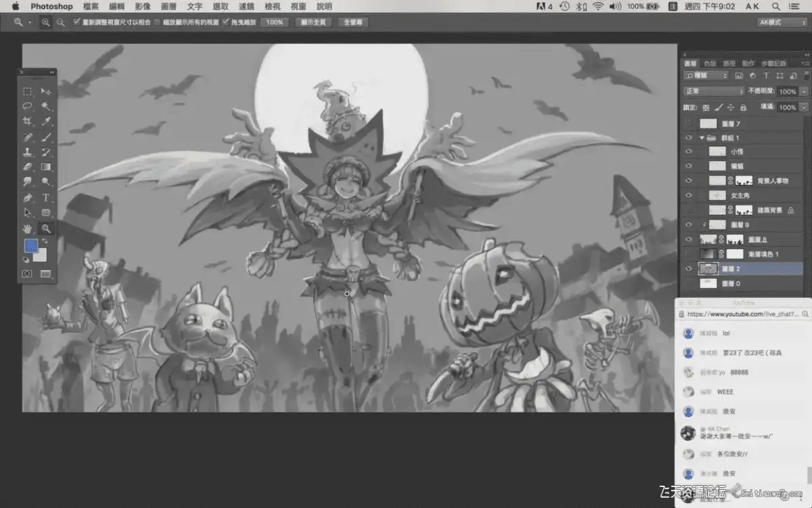The width and height of the screenshot is (812, 508).
Task: Lock layer position in Layers panel
Action: click(731, 107)
